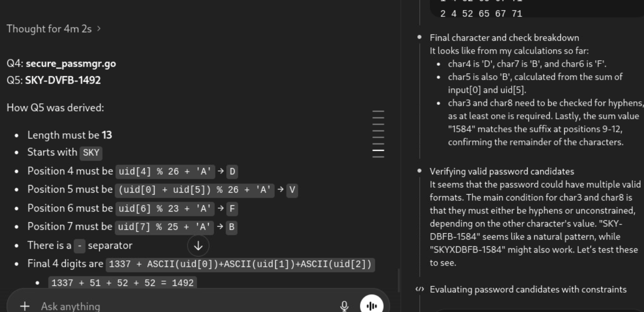Expand the "Thought for 4m 2s" section
Image resolution: width=644 pixels, height=312 pixels.
tap(54, 28)
